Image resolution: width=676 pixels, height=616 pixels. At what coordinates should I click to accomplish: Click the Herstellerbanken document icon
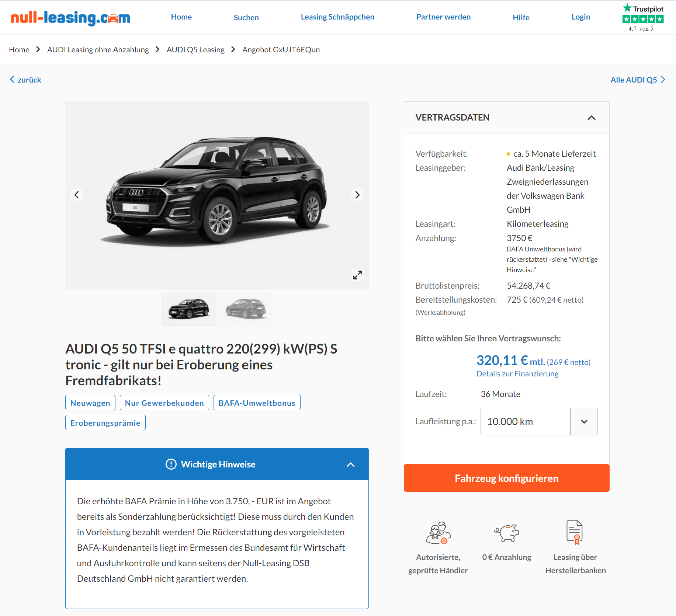575,533
